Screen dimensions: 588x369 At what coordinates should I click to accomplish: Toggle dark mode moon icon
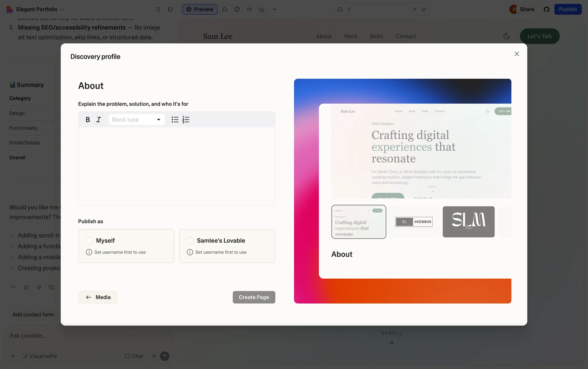click(507, 36)
